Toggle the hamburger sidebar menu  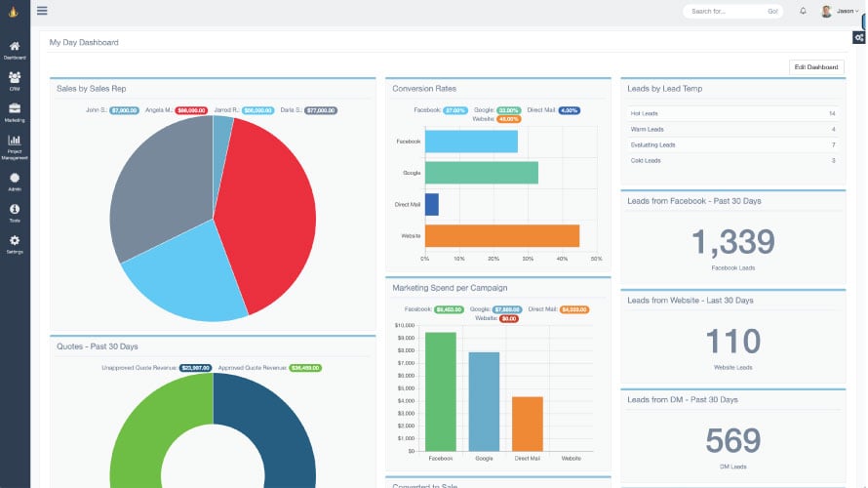point(42,11)
